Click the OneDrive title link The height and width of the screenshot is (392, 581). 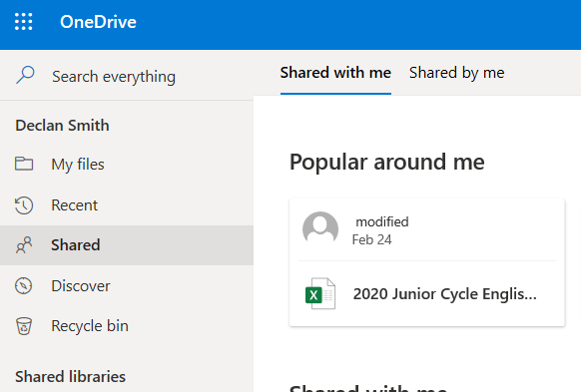pos(98,22)
